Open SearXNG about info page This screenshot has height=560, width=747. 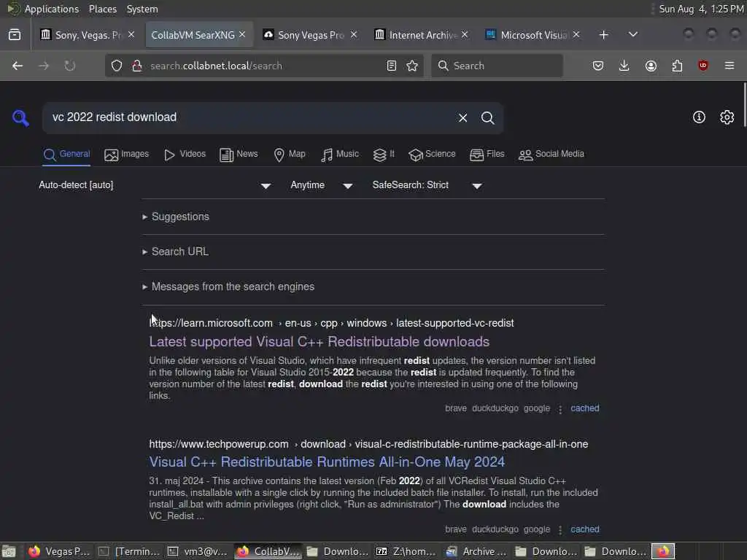click(699, 117)
